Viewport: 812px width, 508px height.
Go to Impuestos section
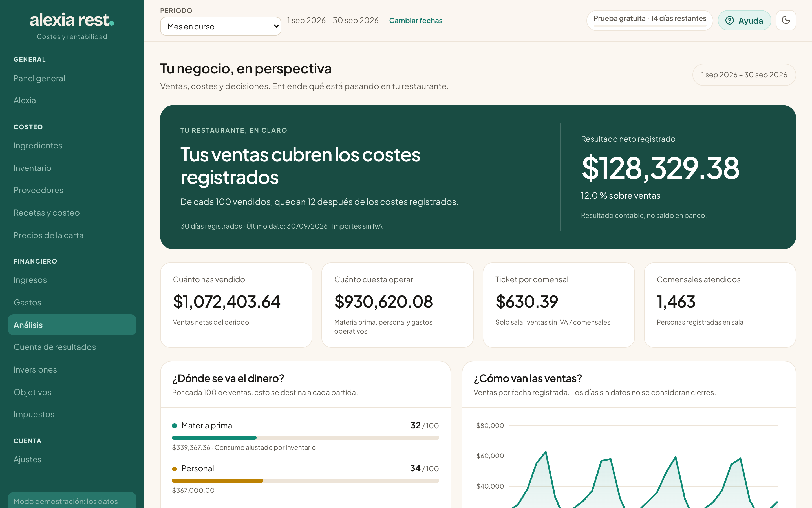coord(72,414)
